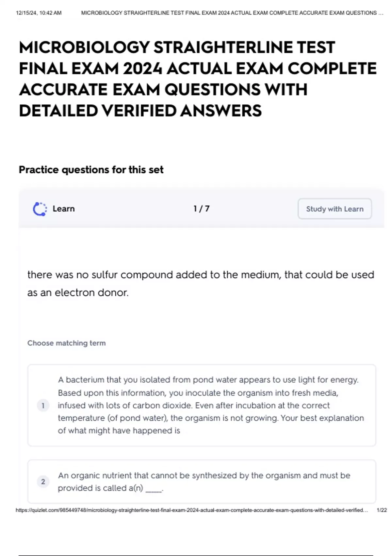The image size is (392, 556).
Task: Click the 1 / 7 question counter
Action: (x=201, y=209)
